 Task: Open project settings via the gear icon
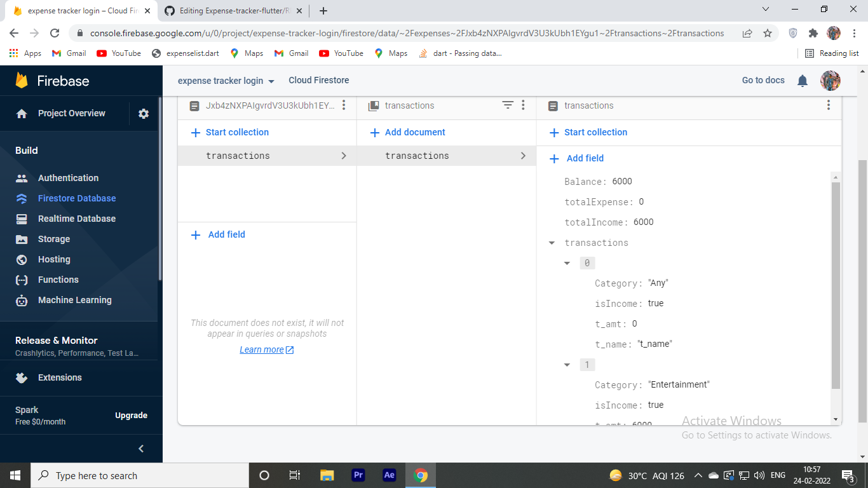coord(144,113)
